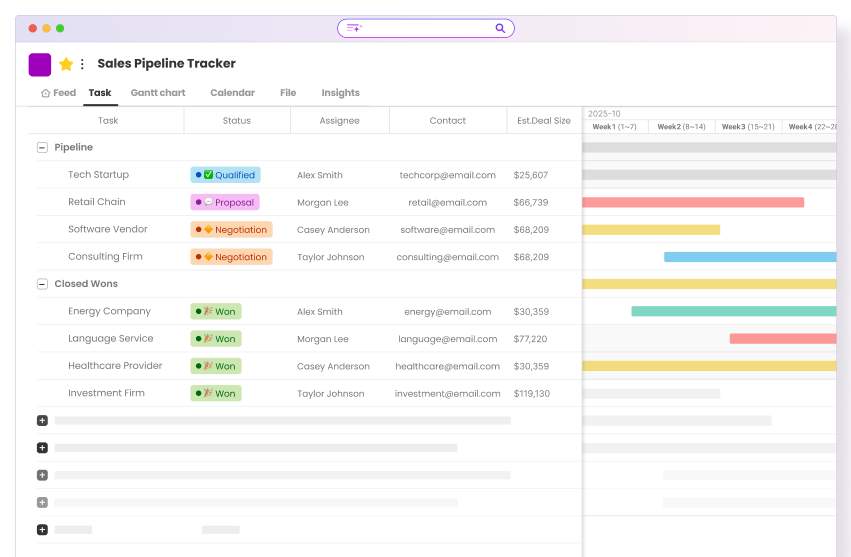Image resolution: width=851 pixels, height=557 pixels.
Task: Select the Retail Chain red Gantt bar
Action: coord(692,202)
